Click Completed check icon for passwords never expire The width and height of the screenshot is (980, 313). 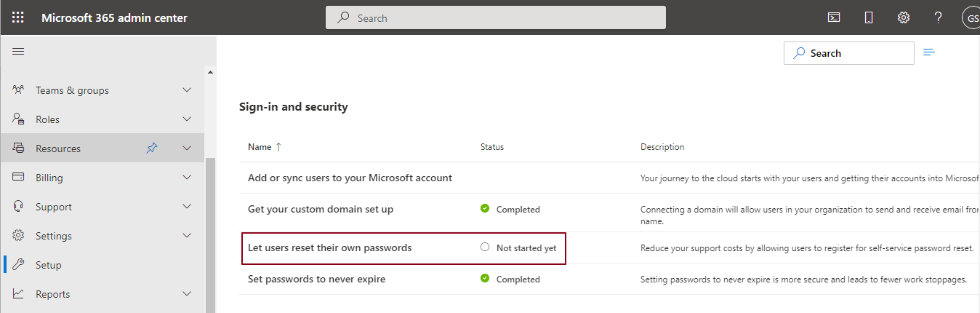click(485, 279)
